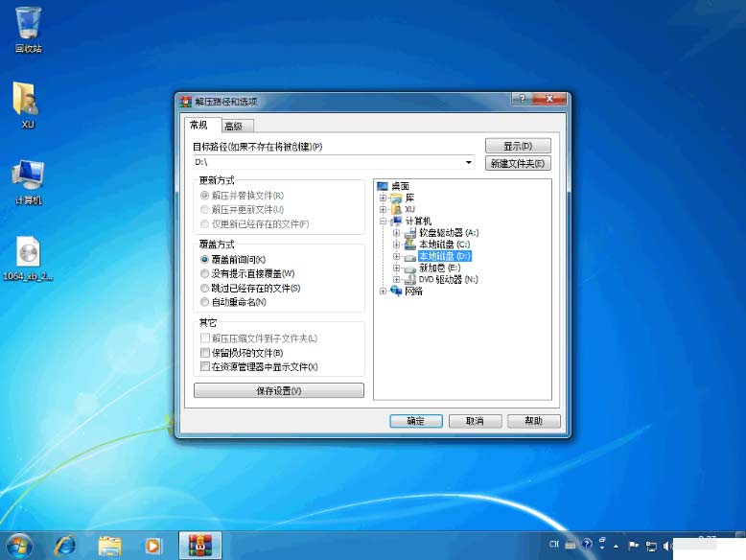Click the Cancel (取消) button
Viewport: 746px width, 560px height.
tap(475, 421)
